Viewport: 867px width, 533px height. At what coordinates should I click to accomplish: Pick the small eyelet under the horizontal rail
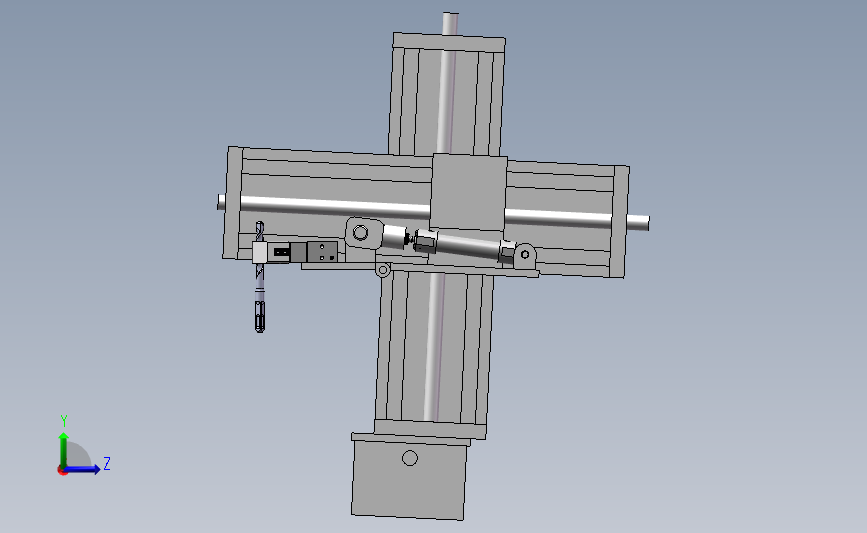tap(382, 270)
